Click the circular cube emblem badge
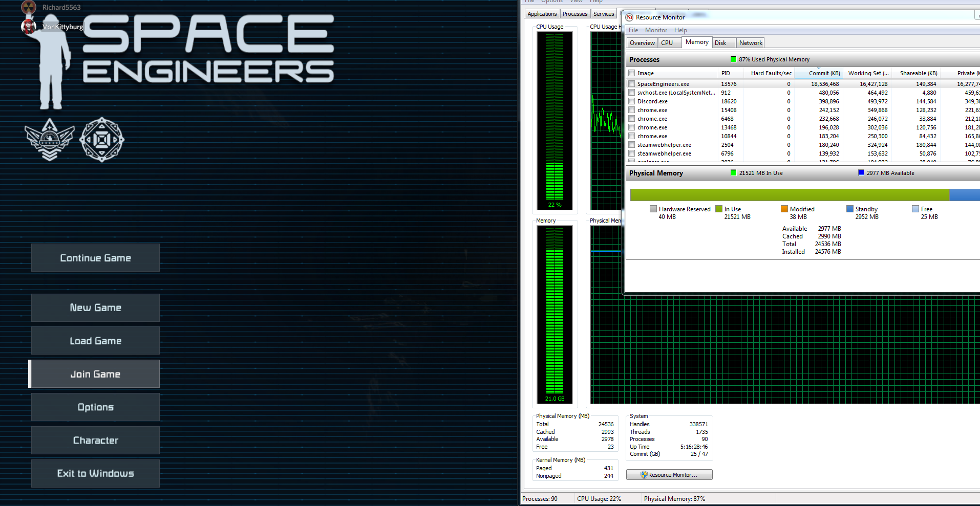 102,140
